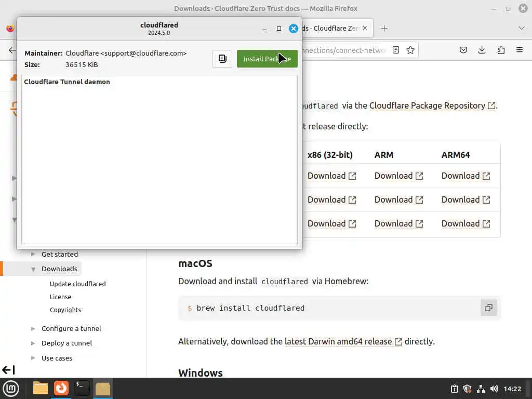Download ARM build in second row
This screenshot has width=532, height=399.
[x=398, y=199]
